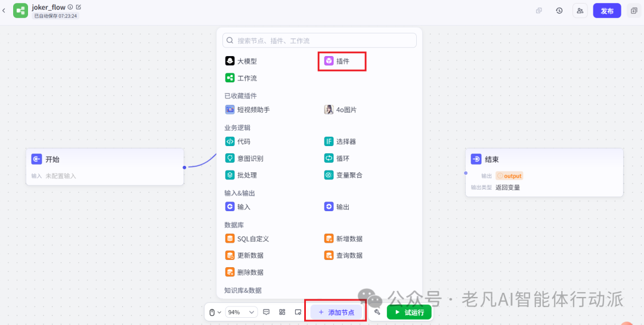Toggle the comment icon in bottom toolbar
644x325 pixels.
[266, 312]
